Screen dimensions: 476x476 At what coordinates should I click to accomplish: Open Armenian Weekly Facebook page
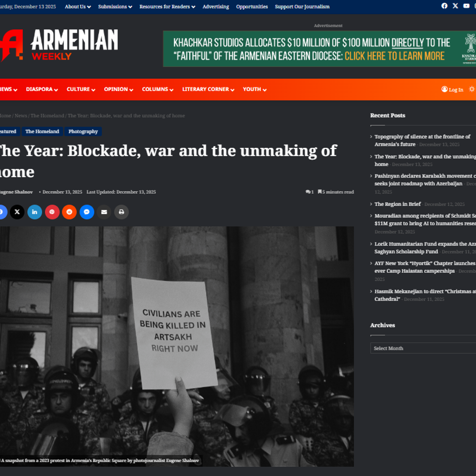445,6
